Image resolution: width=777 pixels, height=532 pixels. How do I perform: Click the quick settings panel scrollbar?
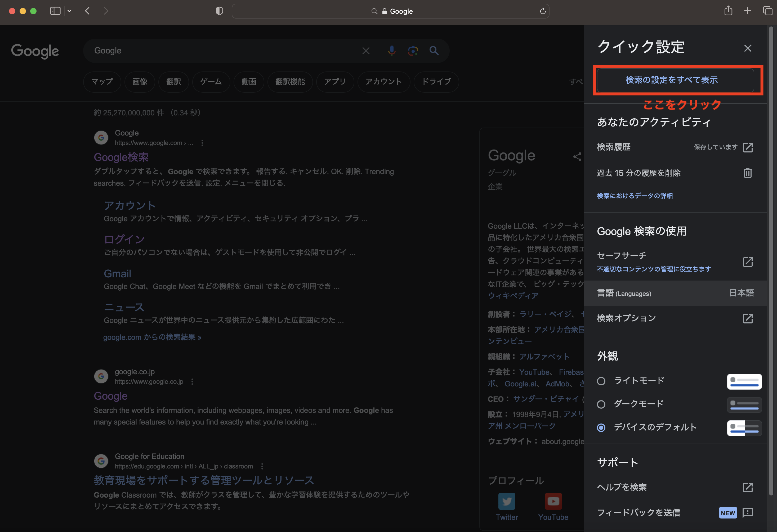[771, 261]
